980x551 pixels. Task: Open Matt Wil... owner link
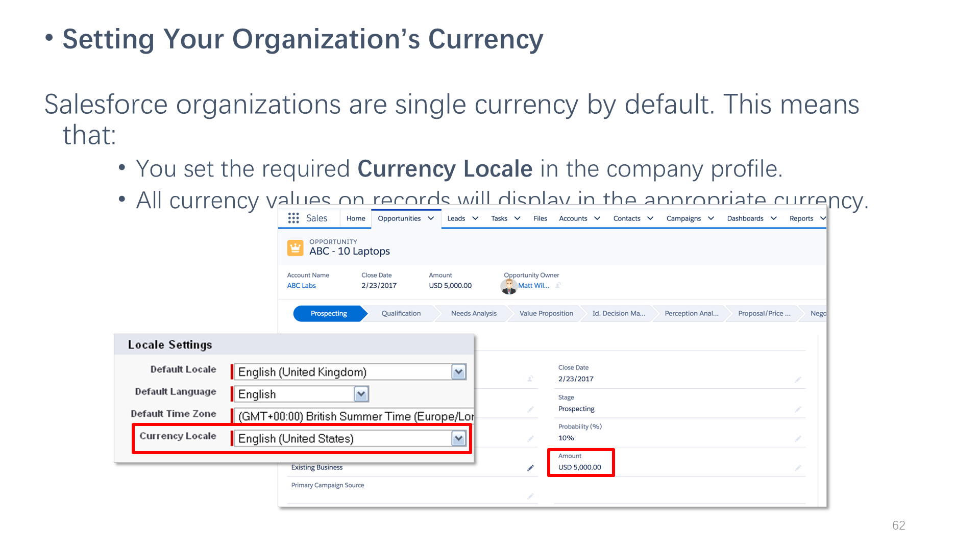(x=534, y=286)
